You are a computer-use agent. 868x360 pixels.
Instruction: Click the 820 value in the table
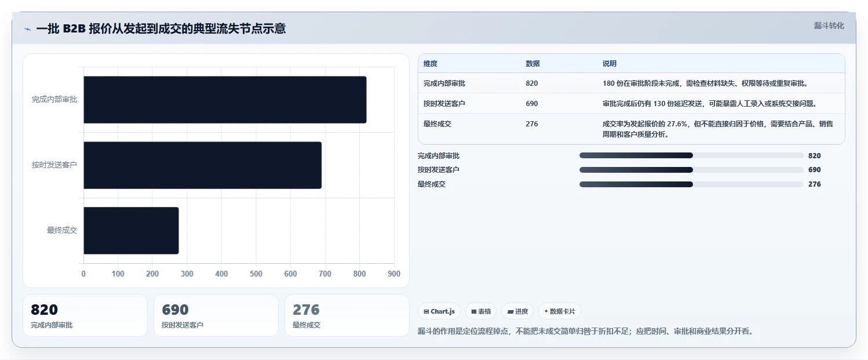point(532,83)
